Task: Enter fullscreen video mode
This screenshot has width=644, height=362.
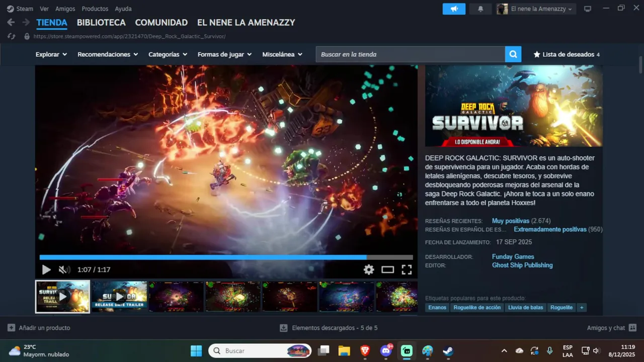Action: coord(407,269)
